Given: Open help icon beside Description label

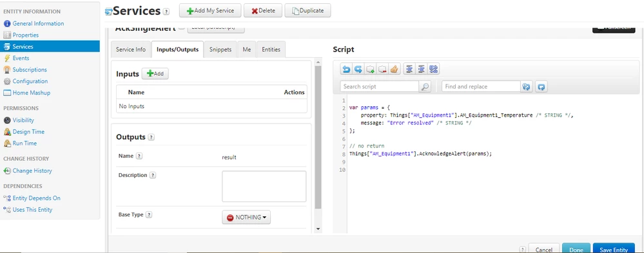Looking at the screenshot, I should (153, 176).
